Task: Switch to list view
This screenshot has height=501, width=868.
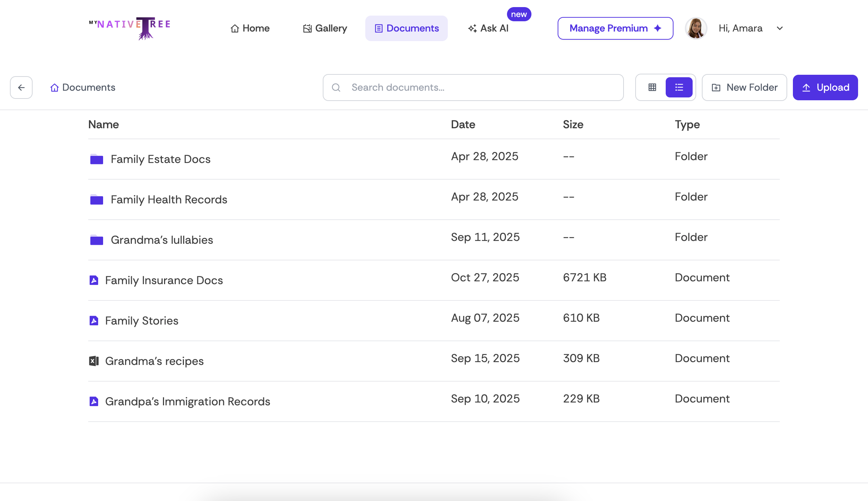Action: 679,88
